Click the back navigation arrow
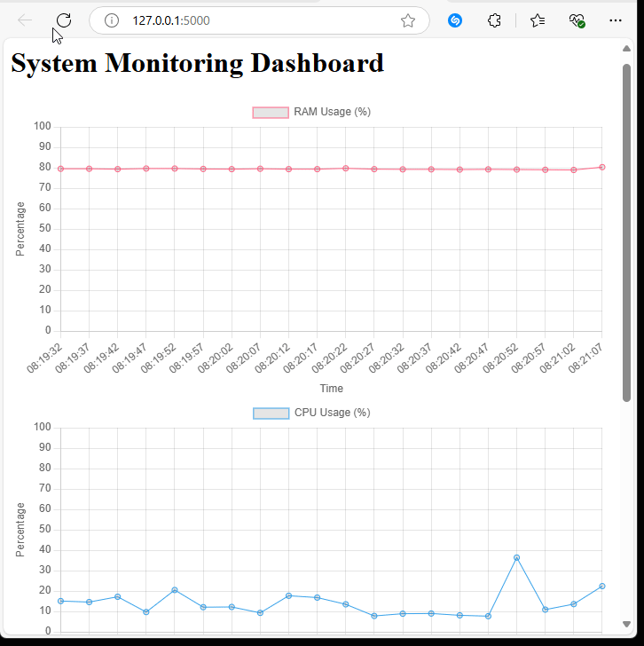 click(x=25, y=20)
